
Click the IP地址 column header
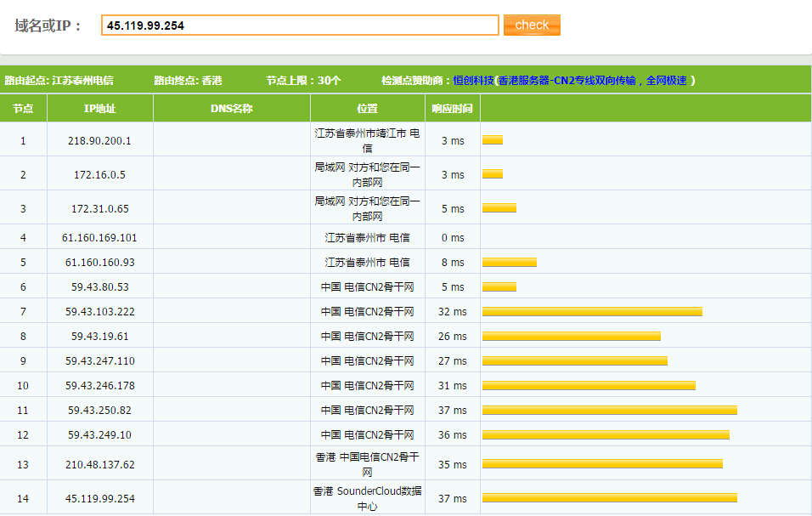coord(99,109)
